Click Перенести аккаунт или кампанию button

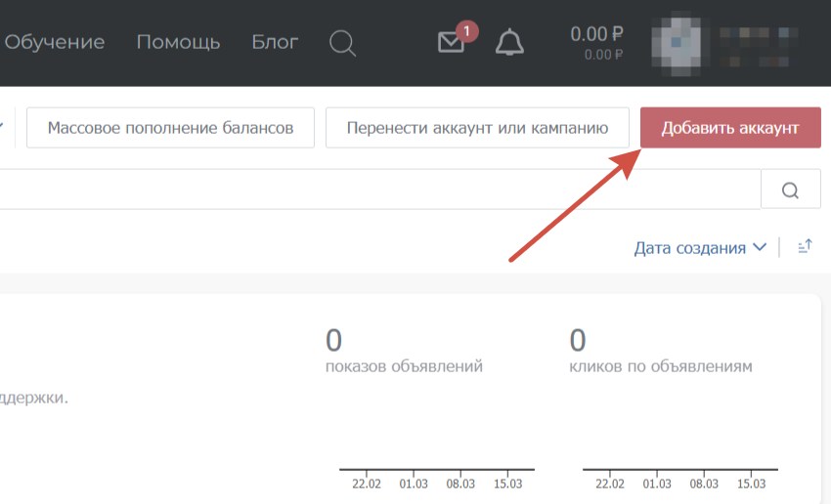[477, 128]
